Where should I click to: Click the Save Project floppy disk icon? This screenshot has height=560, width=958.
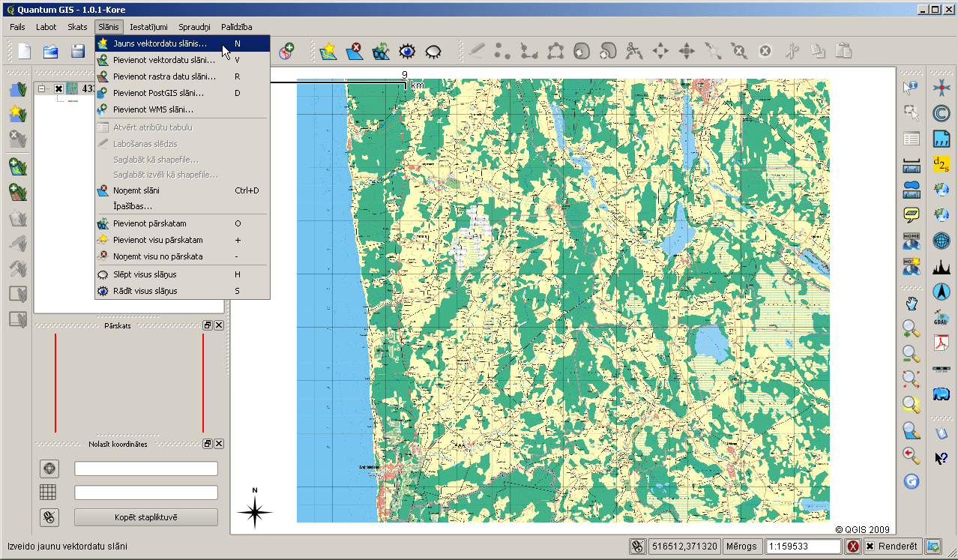77,51
